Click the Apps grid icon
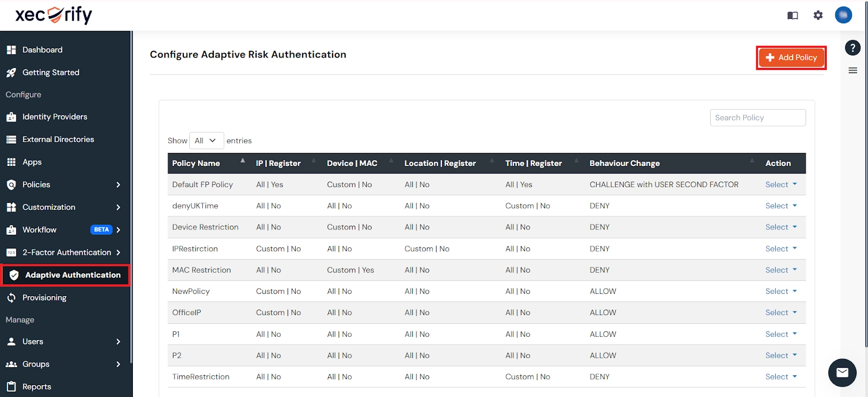The width and height of the screenshot is (868, 397). (x=11, y=162)
